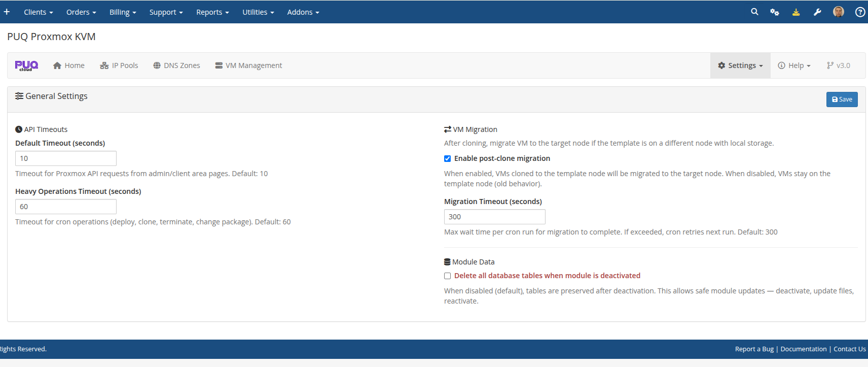Click the Default Timeout input field

[66, 158]
